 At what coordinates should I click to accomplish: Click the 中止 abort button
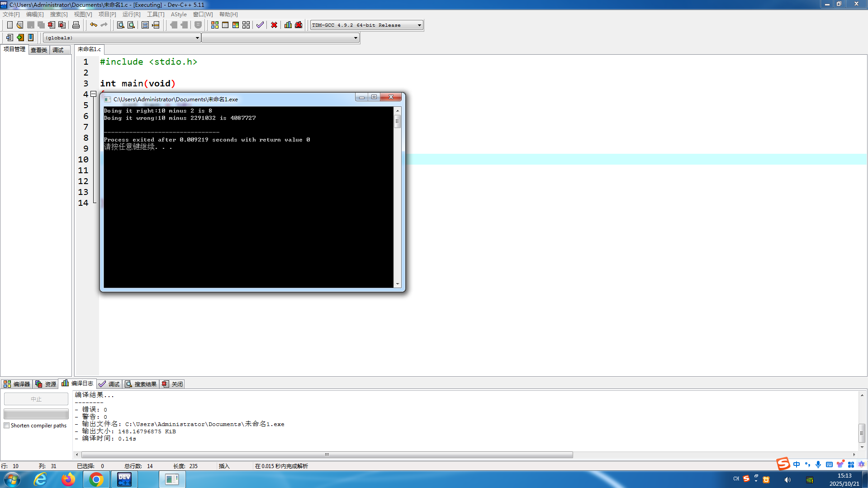point(36,399)
